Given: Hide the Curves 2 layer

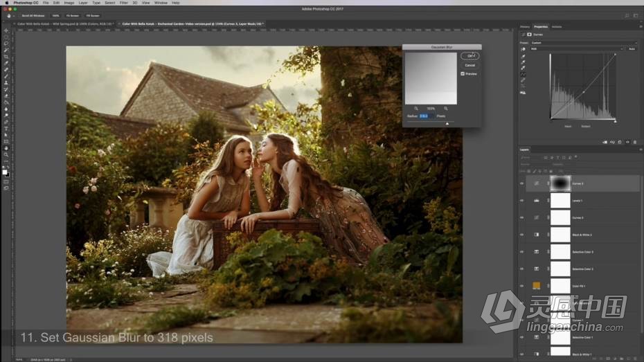Looking at the screenshot, I should tap(522, 217).
